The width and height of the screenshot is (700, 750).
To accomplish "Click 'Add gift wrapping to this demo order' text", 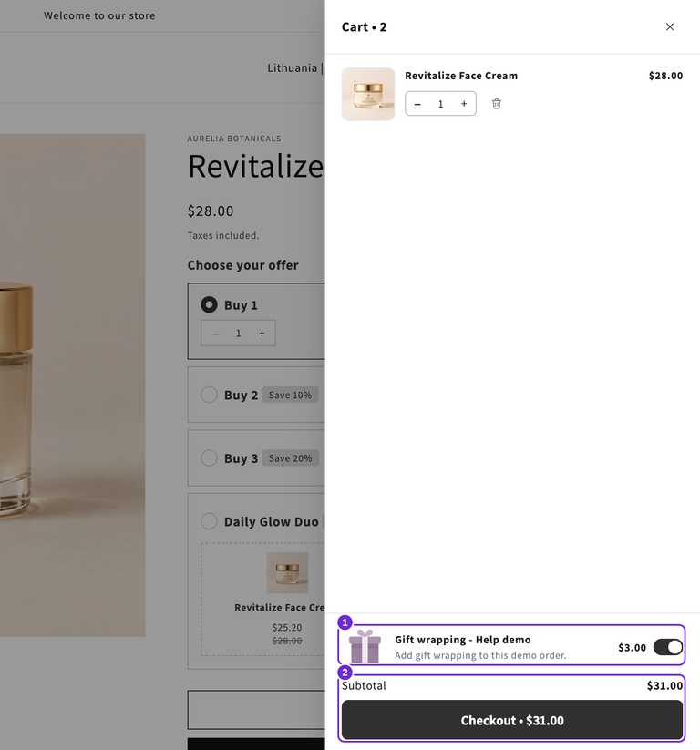I will 480,655.
